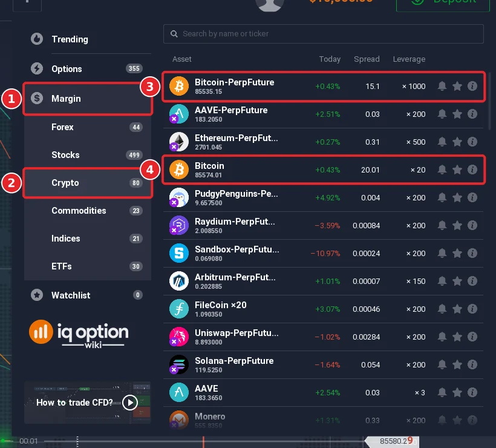
Task: Click the asset search field
Action: (323, 34)
